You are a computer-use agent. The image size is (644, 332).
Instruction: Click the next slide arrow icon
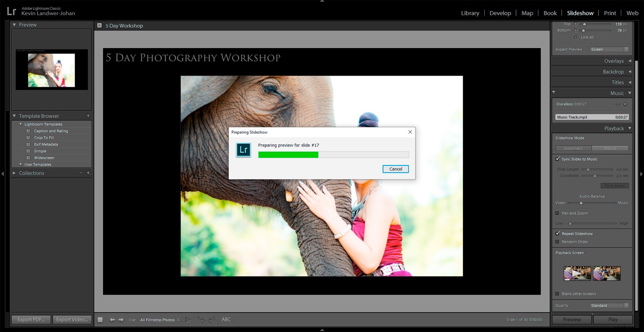point(122,319)
